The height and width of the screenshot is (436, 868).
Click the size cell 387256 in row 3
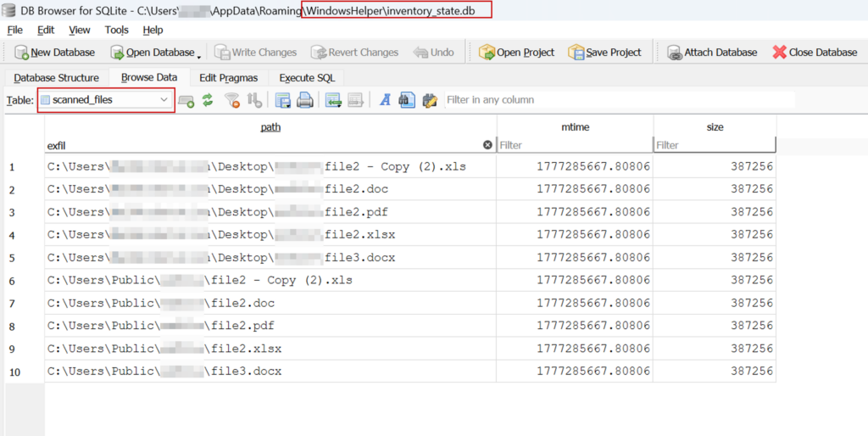click(715, 212)
